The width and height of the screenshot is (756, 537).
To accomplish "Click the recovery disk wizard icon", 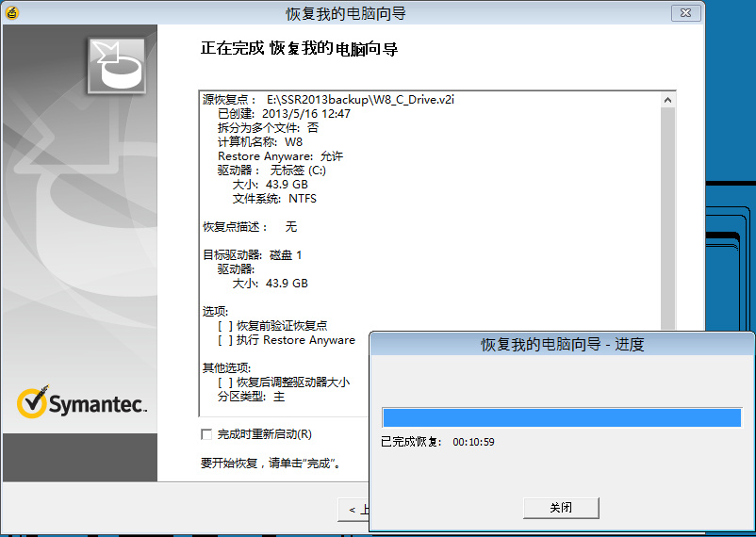I will pyautogui.click(x=116, y=66).
